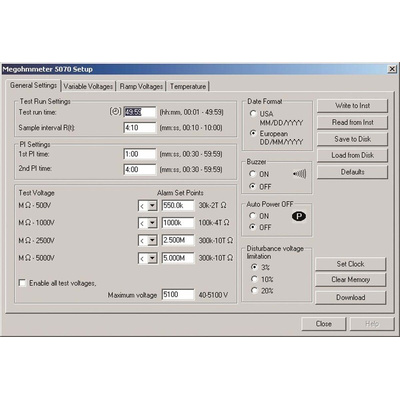This screenshot has height=400, width=400.
Task: Choose 20% disturbance voltage limitation
Action: pos(254,290)
